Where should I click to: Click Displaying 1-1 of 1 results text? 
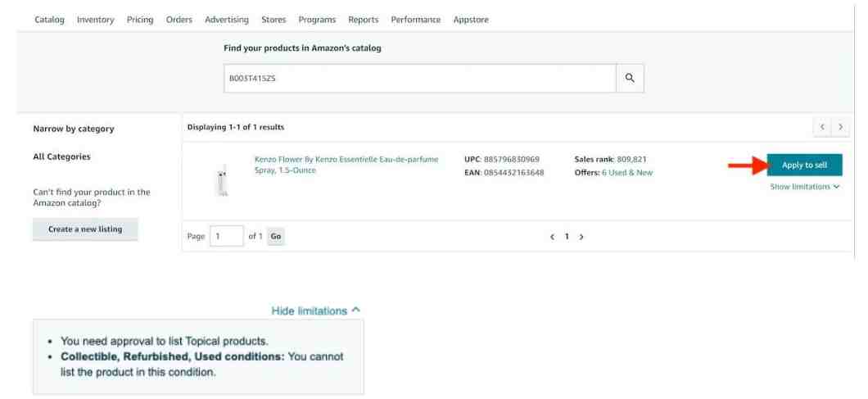pyautogui.click(x=236, y=127)
